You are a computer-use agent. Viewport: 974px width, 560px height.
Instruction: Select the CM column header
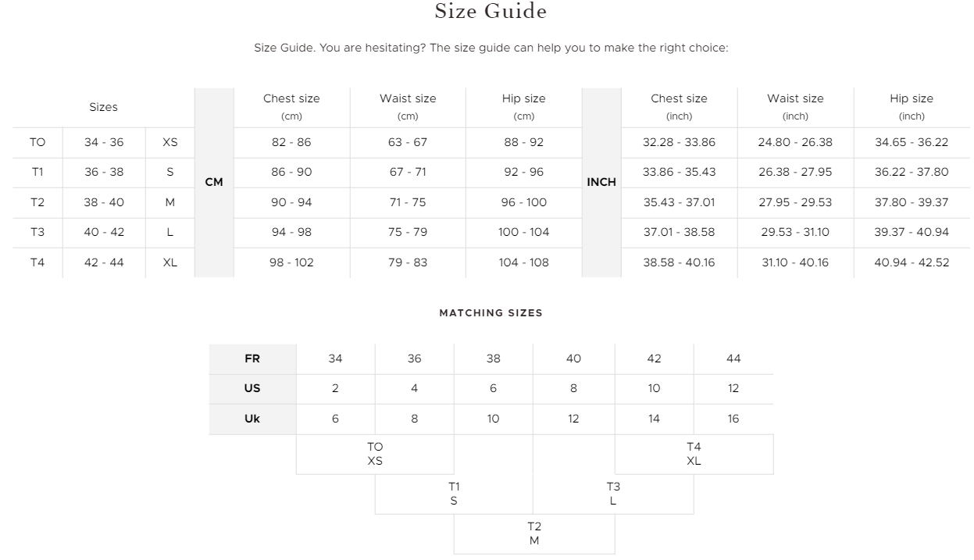(214, 182)
